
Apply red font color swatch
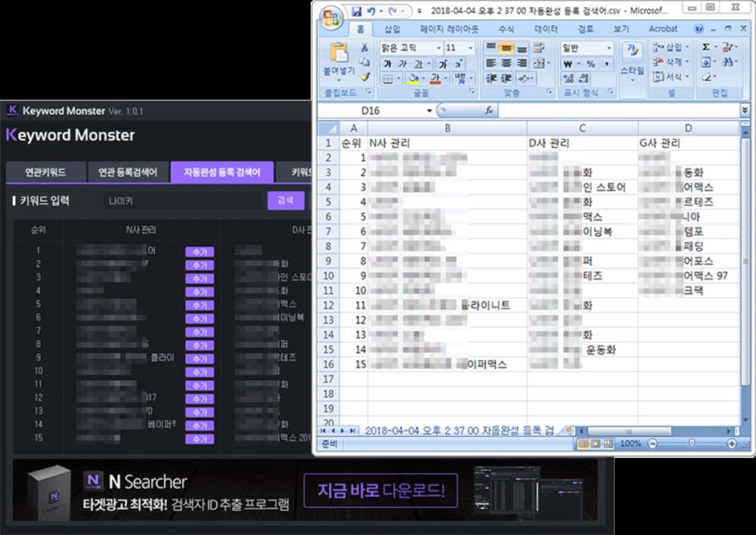(x=435, y=78)
